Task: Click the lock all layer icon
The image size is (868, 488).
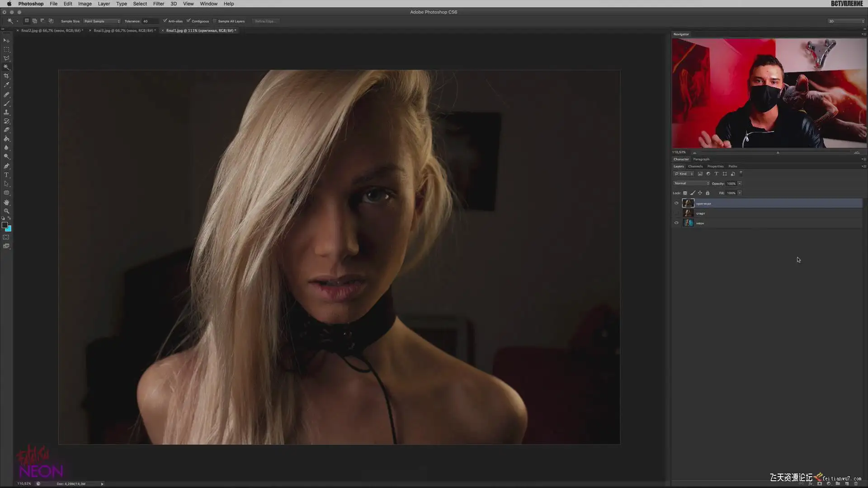Action: (x=708, y=193)
